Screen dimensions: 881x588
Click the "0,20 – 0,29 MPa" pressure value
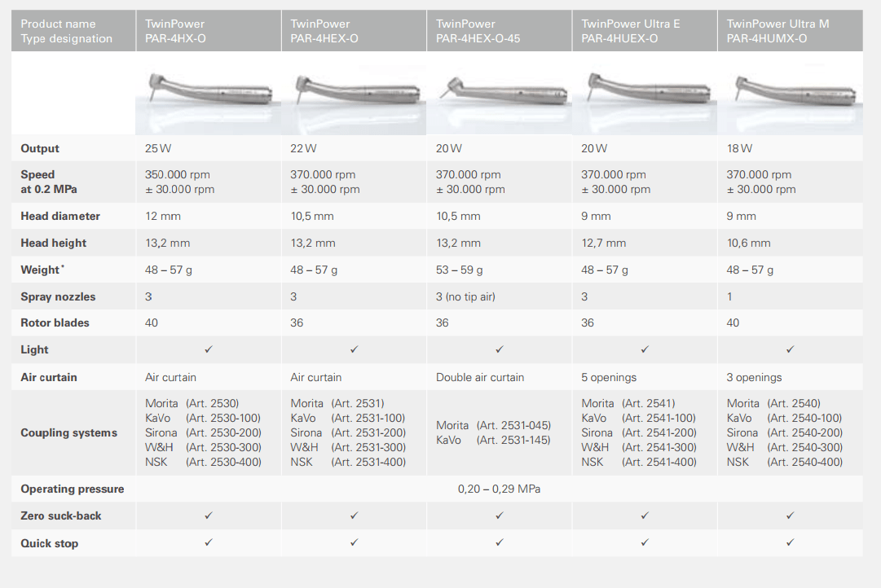point(499,489)
